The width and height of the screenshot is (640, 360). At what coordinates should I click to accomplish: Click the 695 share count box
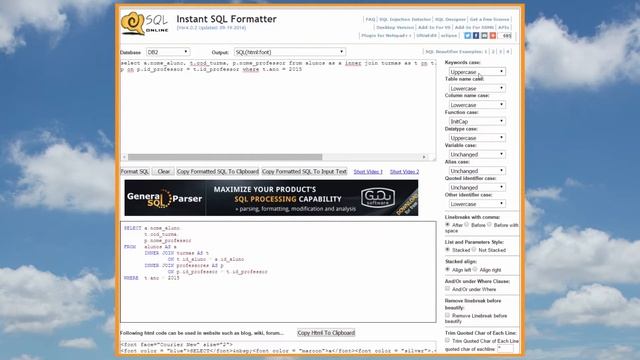pyautogui.click(x=506, y=36)
